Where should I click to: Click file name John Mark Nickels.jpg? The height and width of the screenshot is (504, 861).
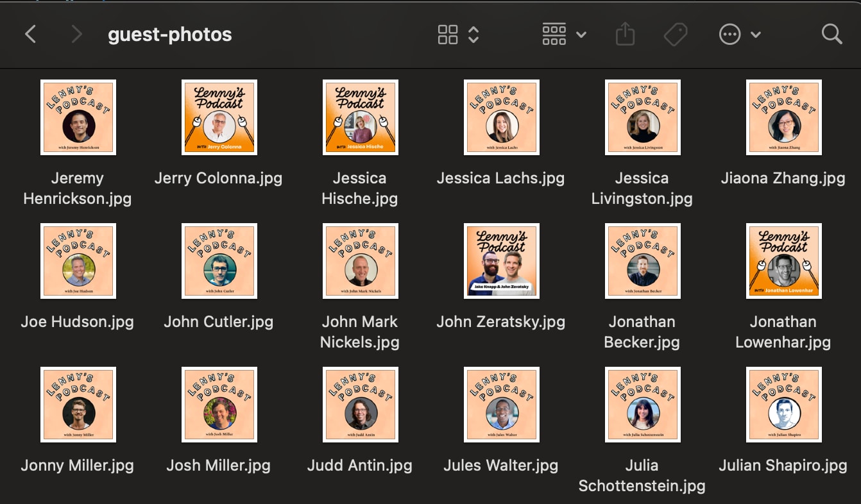(360, 332)
